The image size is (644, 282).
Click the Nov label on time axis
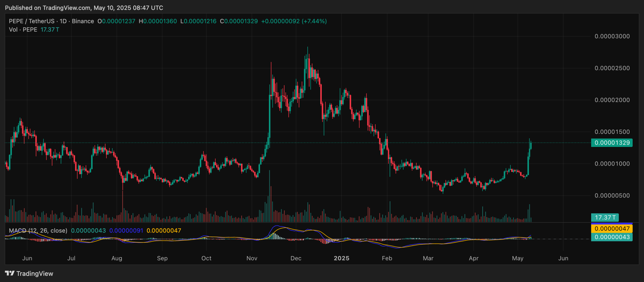[x=252, y=258]
